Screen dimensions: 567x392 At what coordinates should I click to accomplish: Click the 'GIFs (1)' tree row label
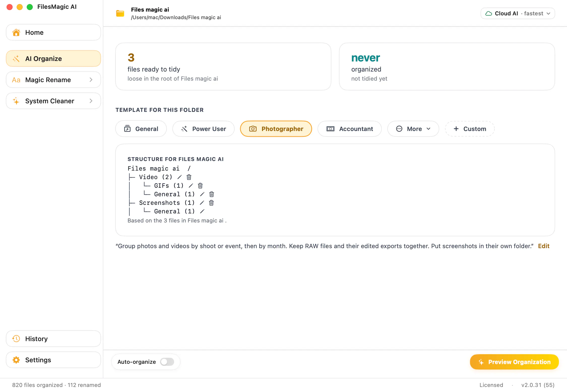[x=169, y=185]
